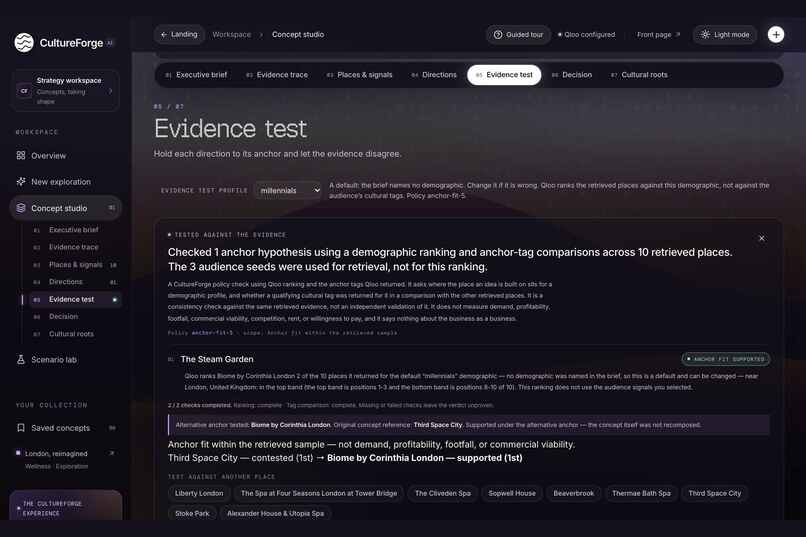Click the plus button at top right
The width and height of the screenshot is (806, 537).
776,34
